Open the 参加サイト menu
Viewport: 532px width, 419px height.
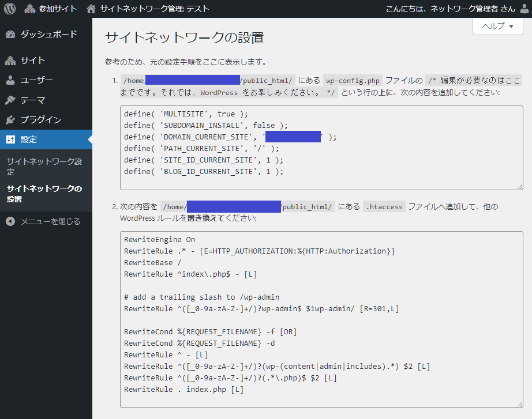tap(51, 9)
